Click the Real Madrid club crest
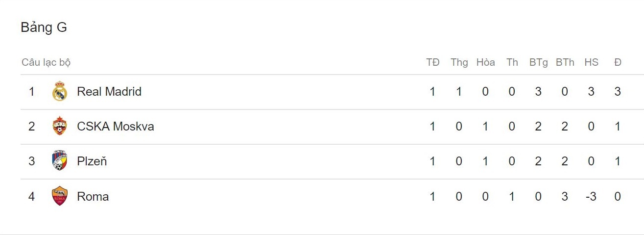This screenshot has height=235, width=644. coord(60,92)
